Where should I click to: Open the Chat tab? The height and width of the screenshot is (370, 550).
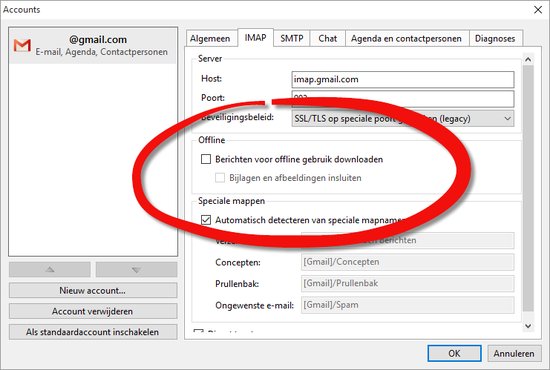[x=328, y=38]
